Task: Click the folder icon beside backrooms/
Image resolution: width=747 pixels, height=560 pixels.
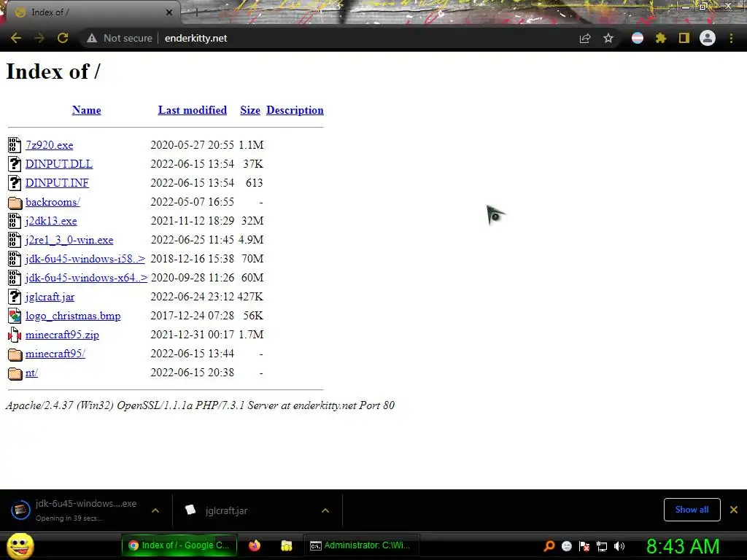Action: tap(15, 203)
